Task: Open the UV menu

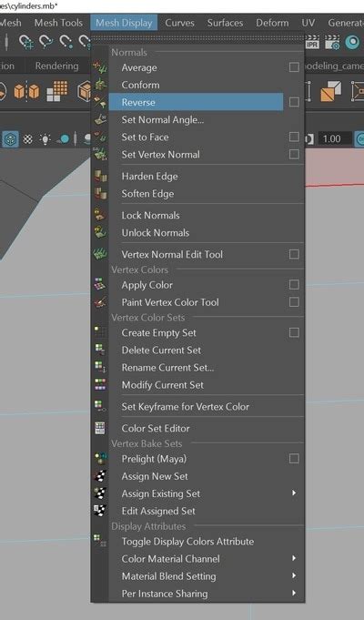Action: pos(308,23)
